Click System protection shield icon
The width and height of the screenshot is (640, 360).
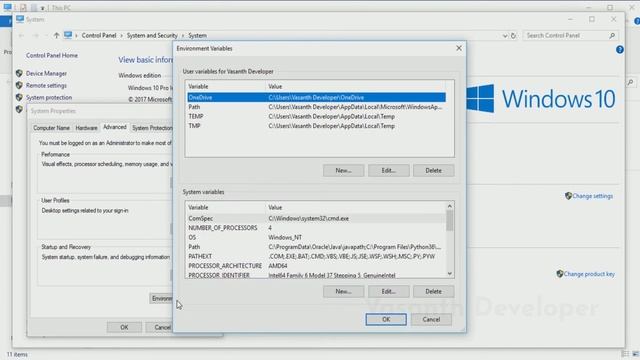coord(19,98)
